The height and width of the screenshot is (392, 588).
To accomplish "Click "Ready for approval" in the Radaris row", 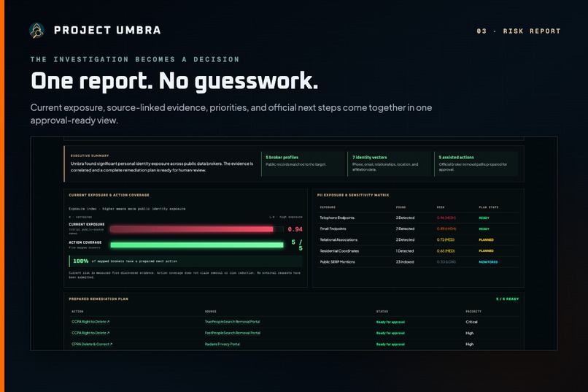I will [390, 344].
